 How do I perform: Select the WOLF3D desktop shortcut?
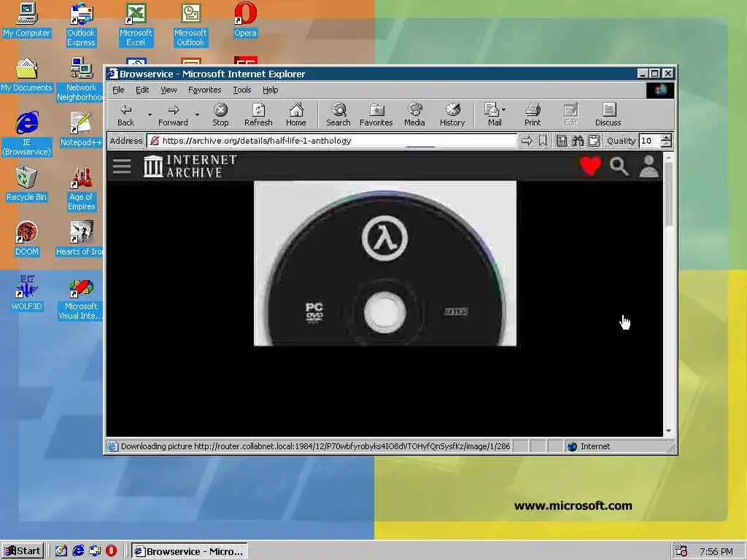click(x=27, y=293)
